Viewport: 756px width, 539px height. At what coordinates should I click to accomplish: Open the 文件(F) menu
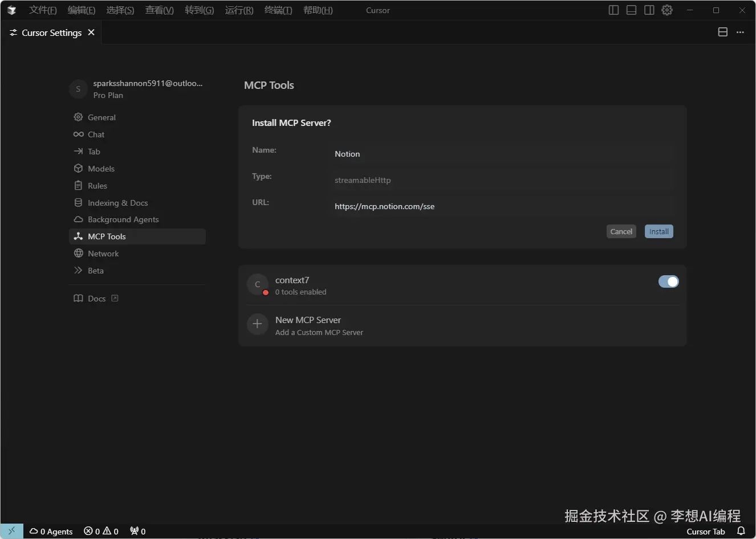(x=43, y=10)
